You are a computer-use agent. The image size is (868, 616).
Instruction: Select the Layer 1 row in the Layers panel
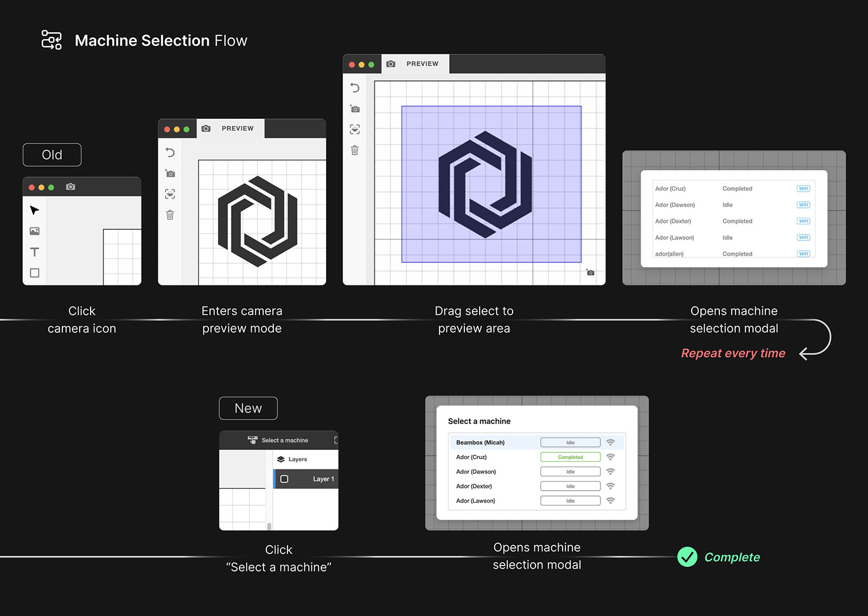(306, 479)
